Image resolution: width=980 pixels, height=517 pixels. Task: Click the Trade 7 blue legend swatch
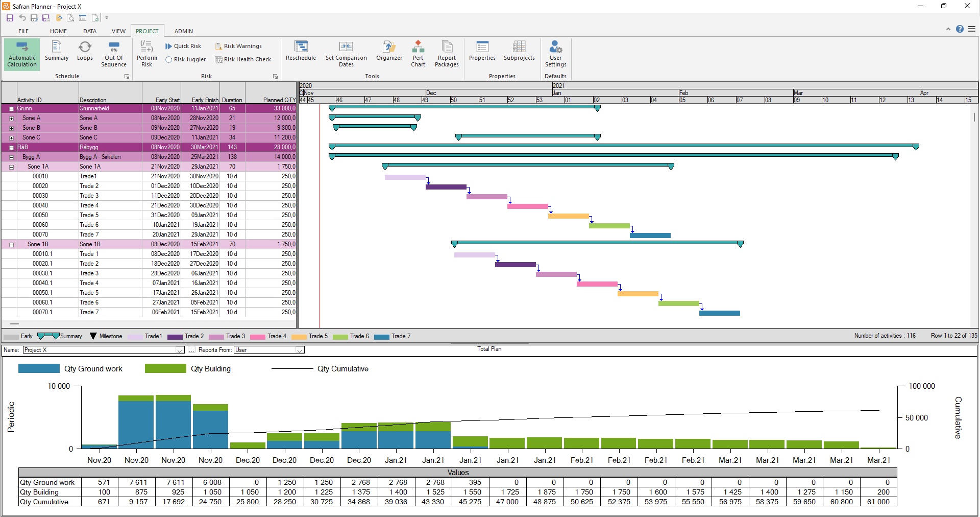coord(382,337)
